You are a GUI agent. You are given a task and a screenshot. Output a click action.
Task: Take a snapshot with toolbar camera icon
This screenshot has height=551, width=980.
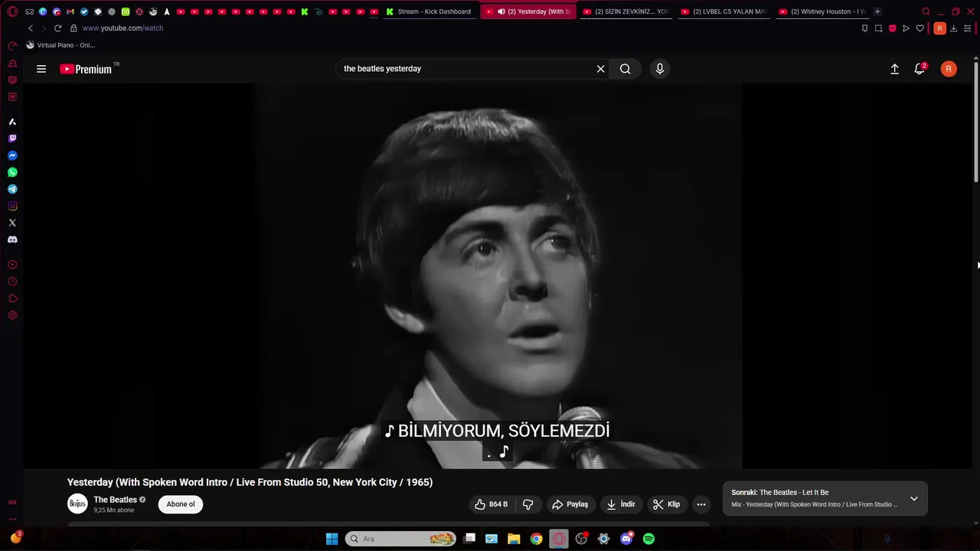click(878, 28)
